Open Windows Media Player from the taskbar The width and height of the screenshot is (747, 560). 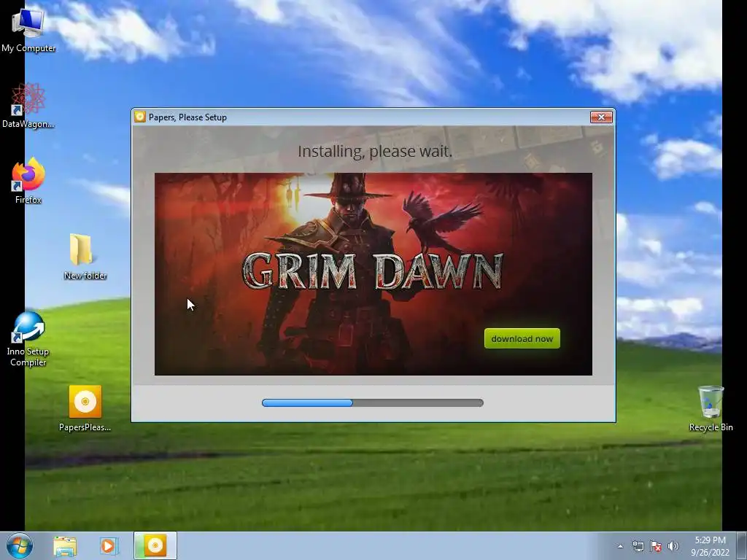[109, 545]
